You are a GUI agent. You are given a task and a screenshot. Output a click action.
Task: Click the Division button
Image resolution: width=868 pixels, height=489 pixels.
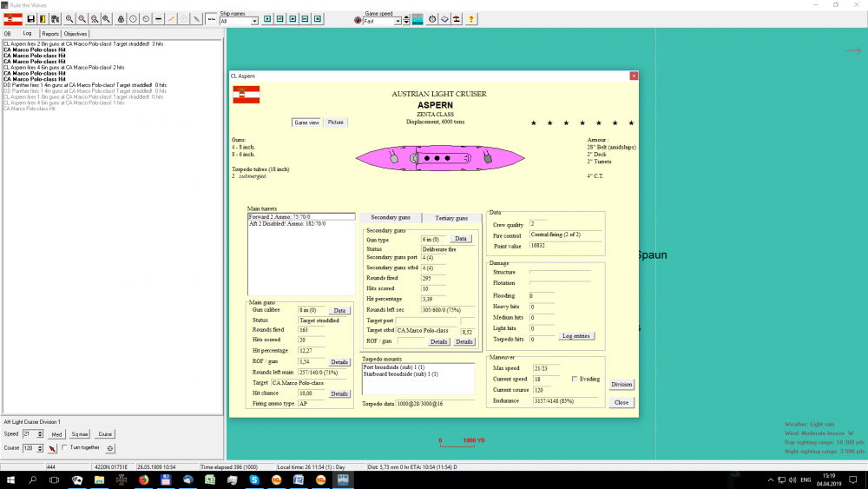621,384
